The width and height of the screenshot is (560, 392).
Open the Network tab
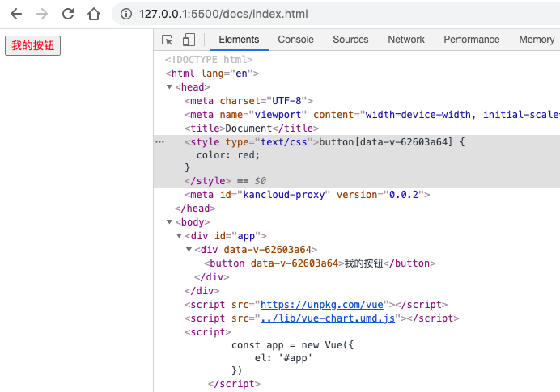click(x=406, y=40)
